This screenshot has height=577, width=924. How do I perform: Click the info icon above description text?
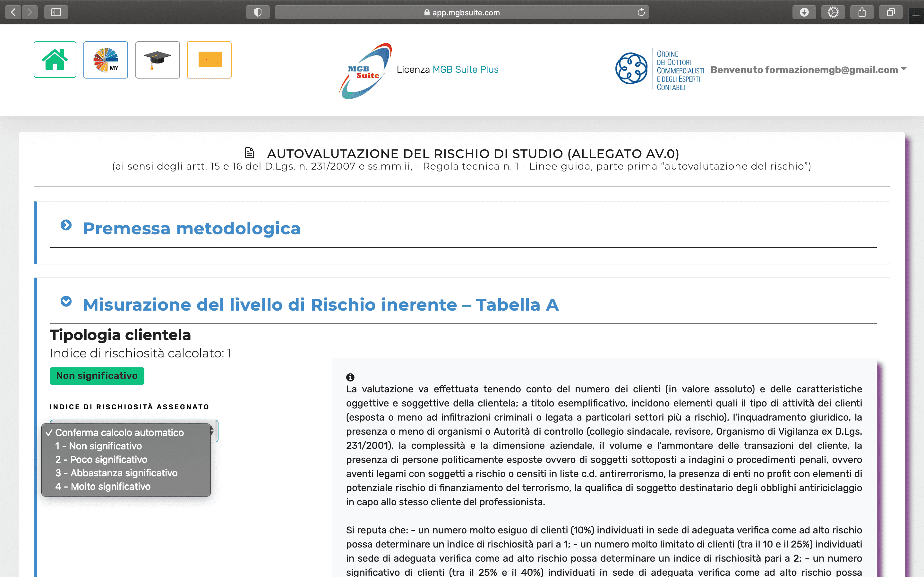350,377
